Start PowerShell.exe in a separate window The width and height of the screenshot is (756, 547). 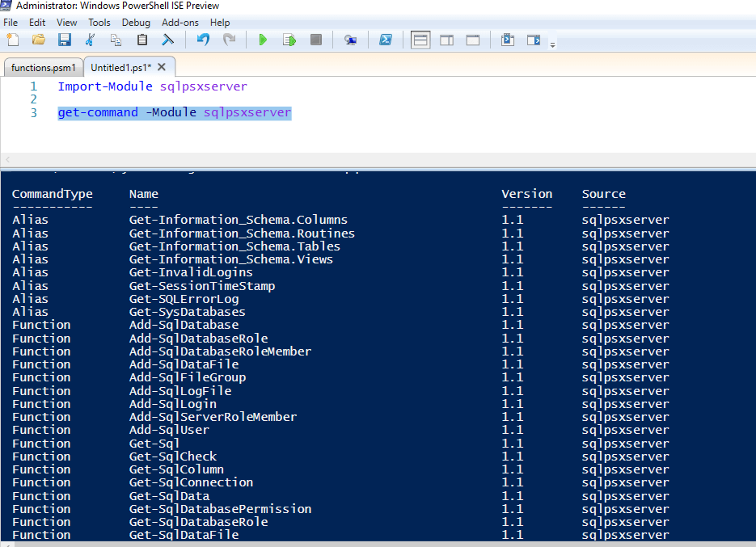pyautogui.click(x=386, y=40)
